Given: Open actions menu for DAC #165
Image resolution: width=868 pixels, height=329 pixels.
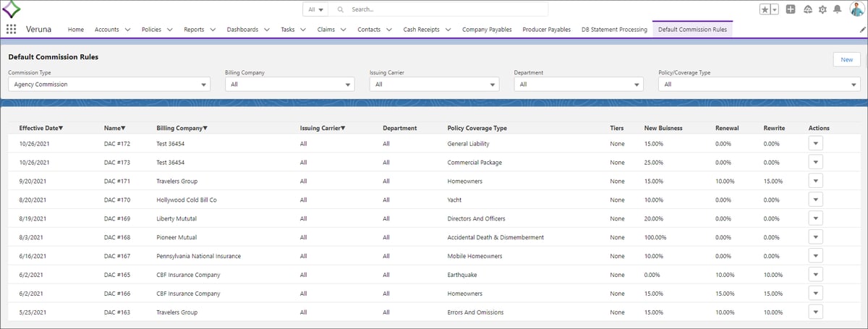Looking at the screenshot, I should tap(815, 275).
